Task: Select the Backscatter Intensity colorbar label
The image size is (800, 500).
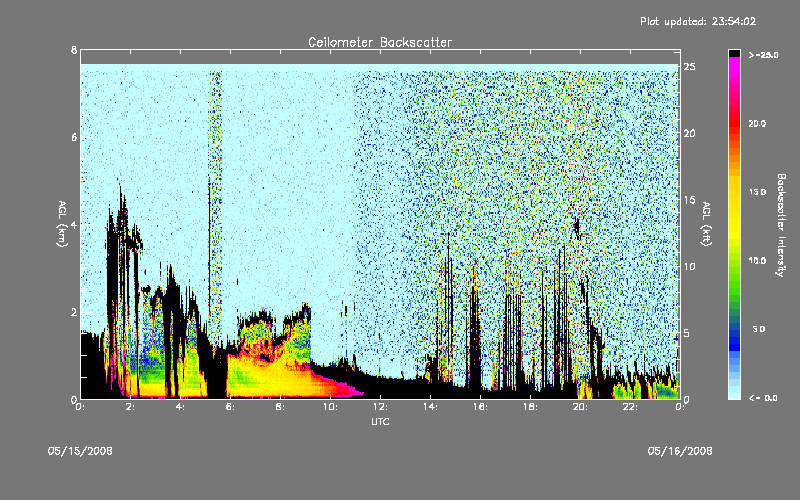Action: point(781,225)
